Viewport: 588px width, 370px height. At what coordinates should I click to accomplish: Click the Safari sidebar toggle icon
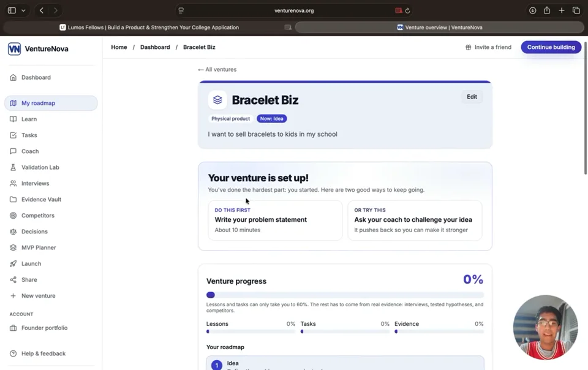[12, 10]
